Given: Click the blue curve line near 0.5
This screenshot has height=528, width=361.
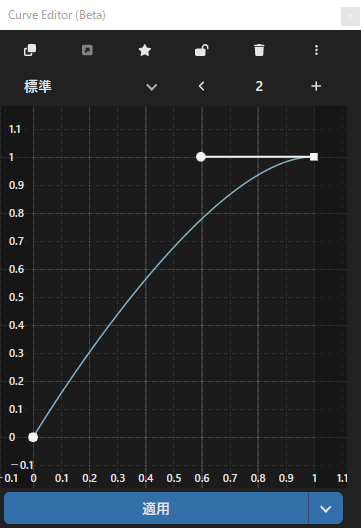Looking at the screenshot, I should click(x=174, y=244).
